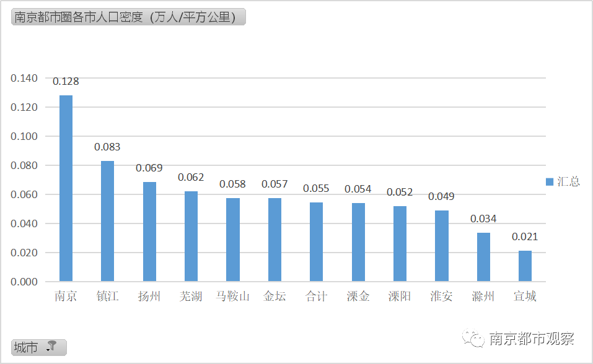Screen dimensions: 593x364
Task: Click the 0.140 value axis label
Action: [x=24, y=78]
